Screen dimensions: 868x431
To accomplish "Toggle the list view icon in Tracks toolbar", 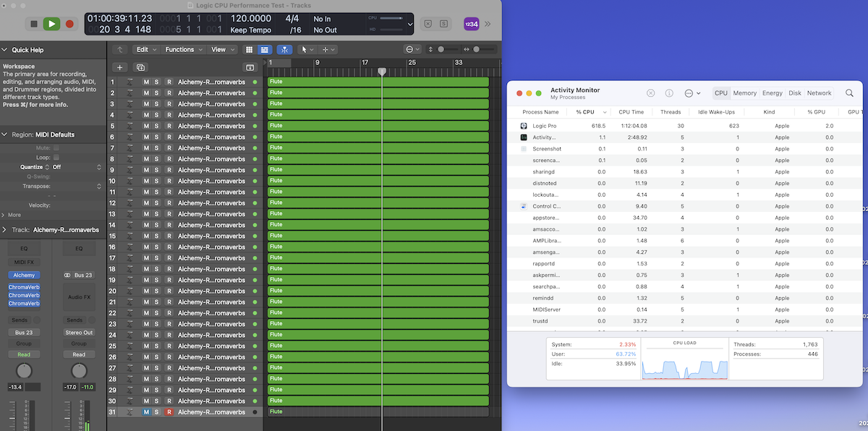I will click(x=265, y=50).
